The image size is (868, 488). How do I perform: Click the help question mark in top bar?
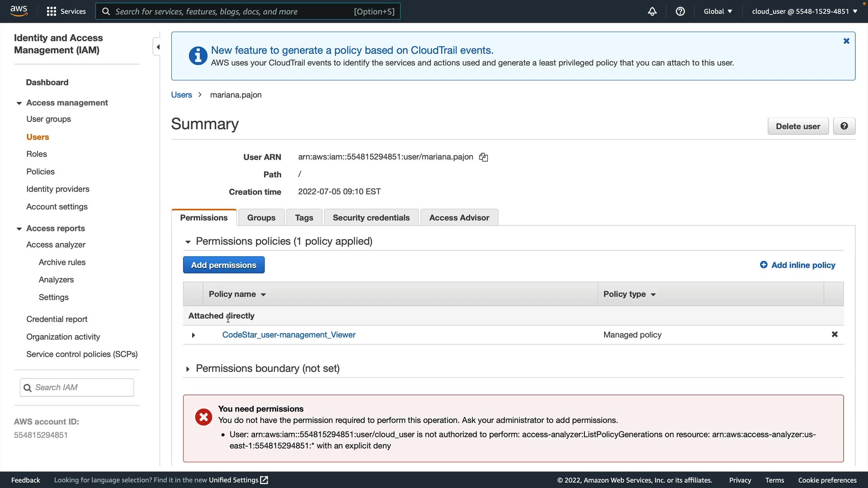(680, 11)
